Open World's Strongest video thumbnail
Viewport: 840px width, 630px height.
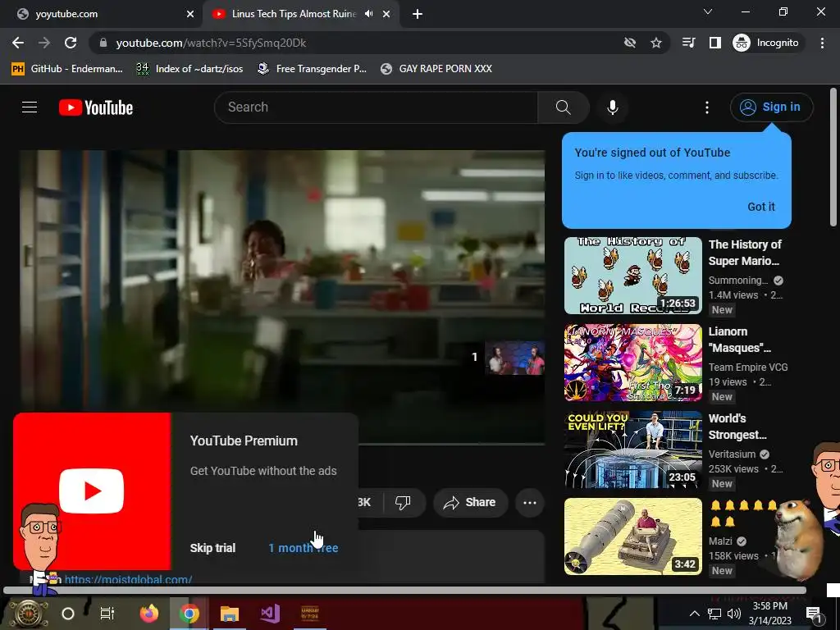(632, 450)
